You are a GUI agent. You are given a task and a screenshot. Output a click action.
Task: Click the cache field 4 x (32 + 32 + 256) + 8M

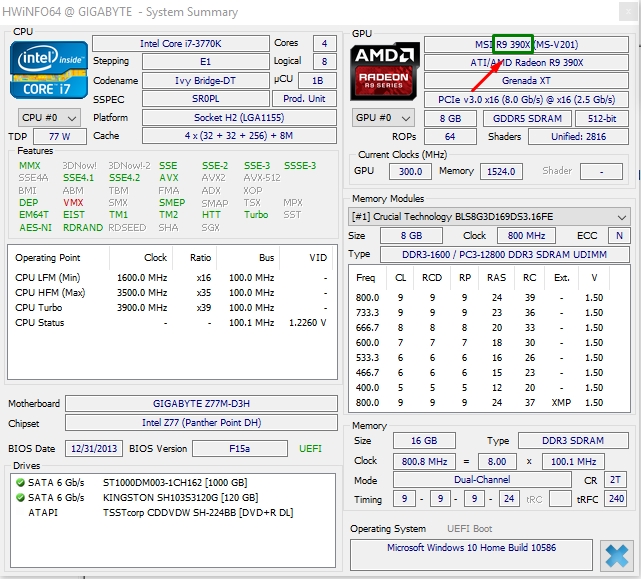239,136
